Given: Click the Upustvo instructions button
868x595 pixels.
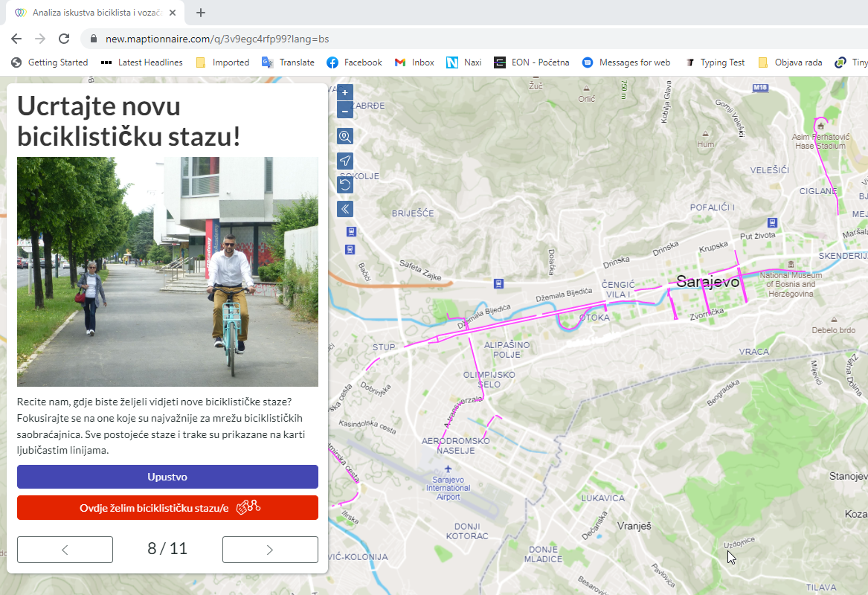Looking at the screenshot, I should click(167, 477).
